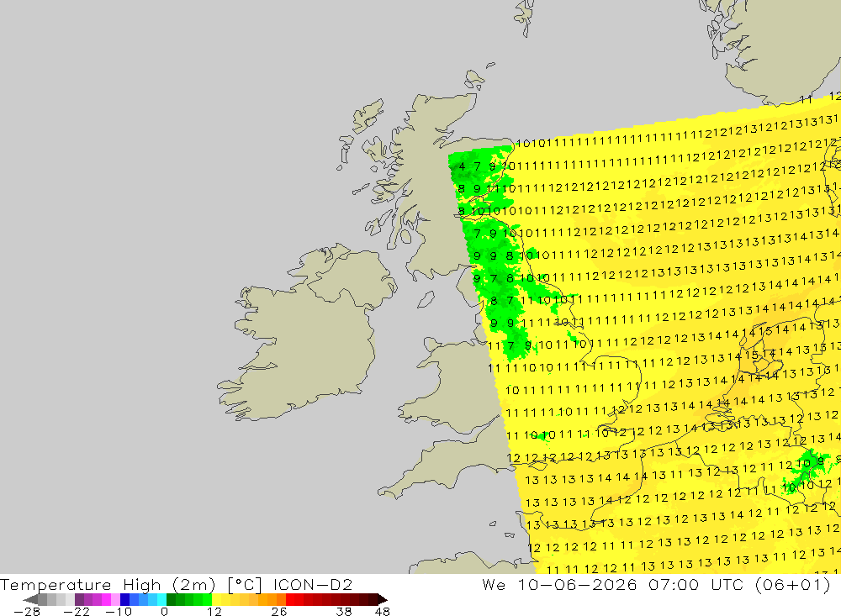This screenshot has height=616, width=841.
Task: Click the '07:00 UTC' time text
Action: click(x=696, y=584)
